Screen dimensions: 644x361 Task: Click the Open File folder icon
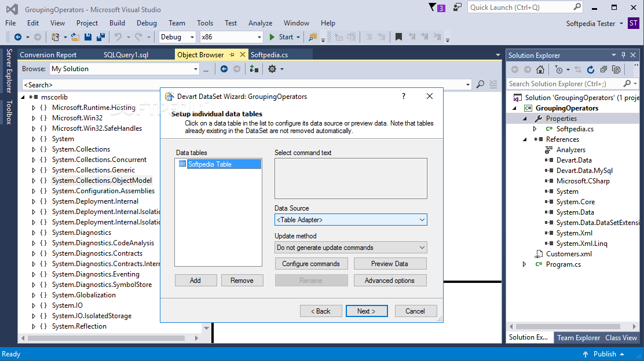tap(75, 37)
